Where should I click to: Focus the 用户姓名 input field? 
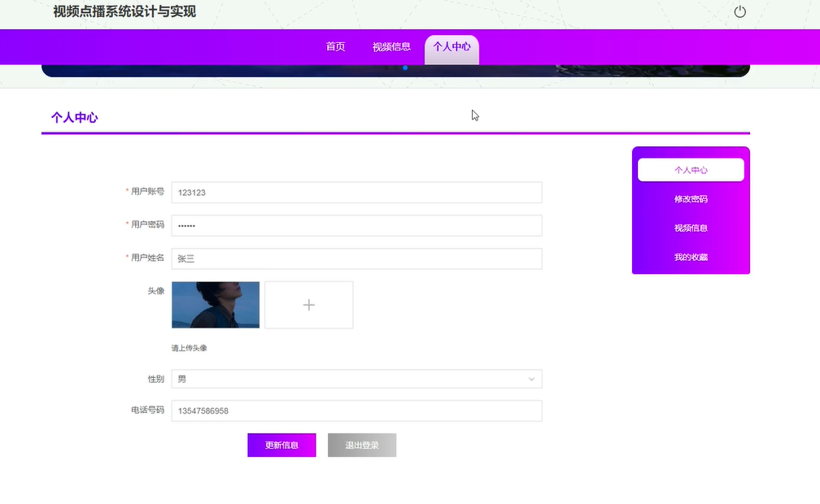click(x=356, y=259)
